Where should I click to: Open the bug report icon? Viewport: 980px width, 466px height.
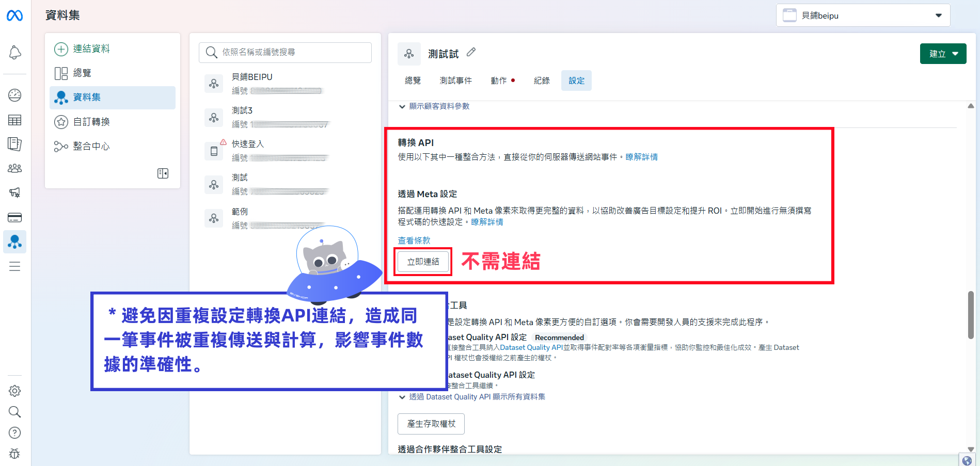tap(15, 454)
